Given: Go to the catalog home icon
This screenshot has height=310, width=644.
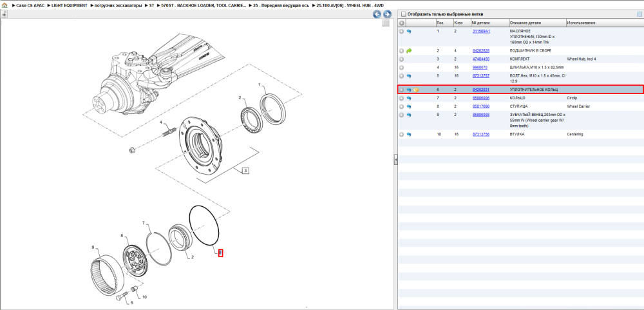Looking at the screenshot, I should pyautogui.click(x=5, y=5).
